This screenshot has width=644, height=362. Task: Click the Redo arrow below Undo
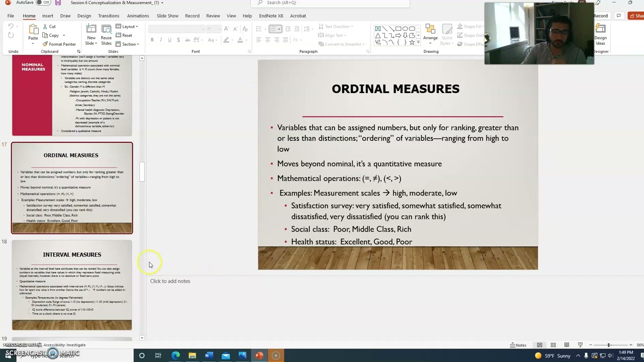coord(11,36)
